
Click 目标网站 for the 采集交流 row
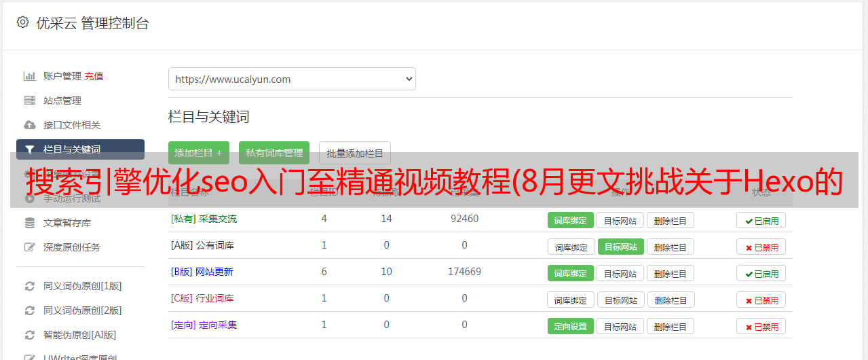pyautogui.click(x=620, y=220)
